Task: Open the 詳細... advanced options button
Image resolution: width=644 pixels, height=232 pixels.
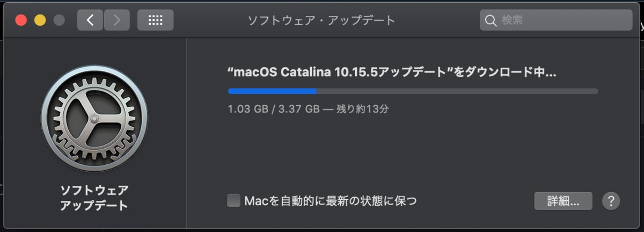Action: (x=563, y=201)
